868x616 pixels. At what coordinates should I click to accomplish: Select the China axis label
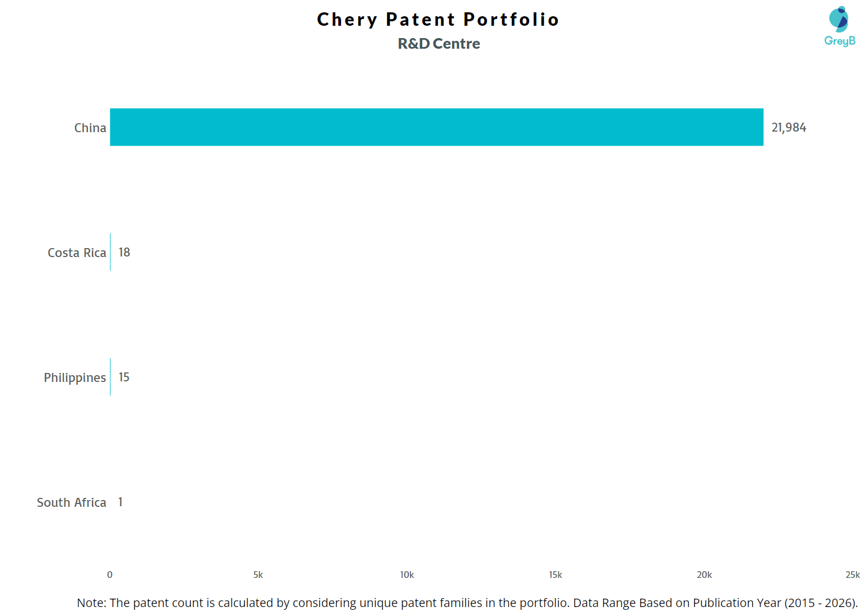pyautogui.click(x=90, y=128)
